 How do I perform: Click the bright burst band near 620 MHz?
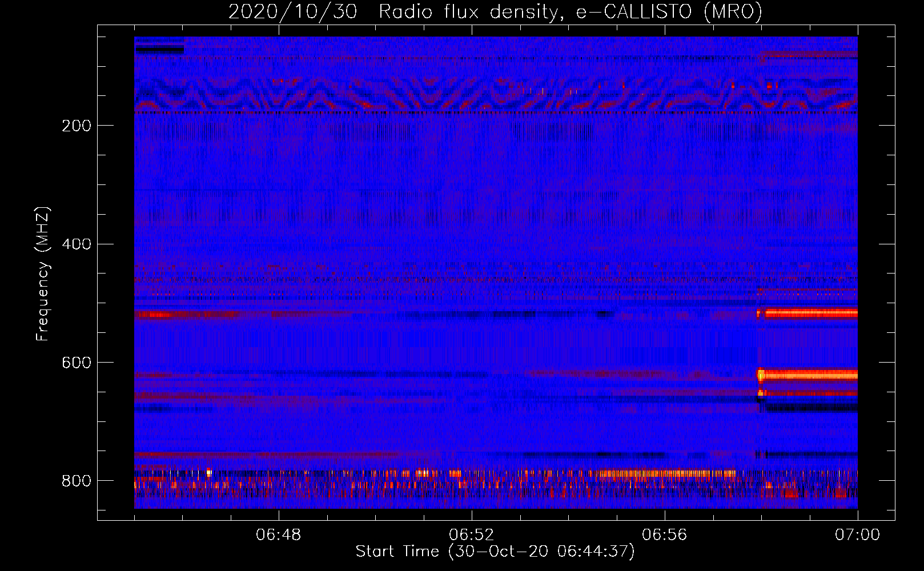tap(808, 375)
